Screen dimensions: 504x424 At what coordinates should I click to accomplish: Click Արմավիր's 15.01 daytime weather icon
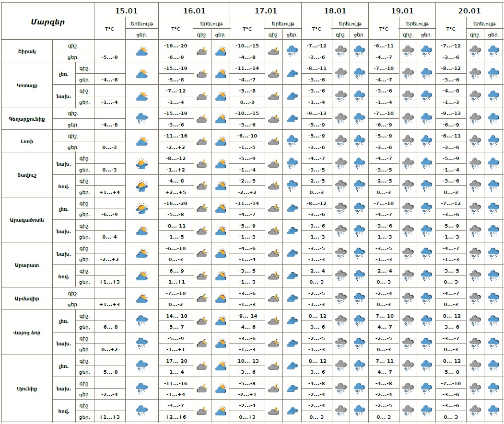coord(141,299)
